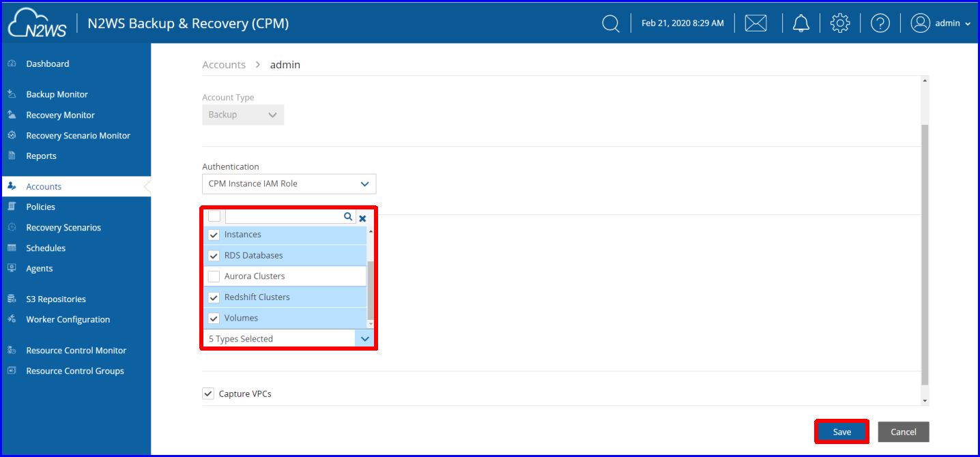Screen dimensions: 980x457
Task: Click the Accounts breadcrumb link
Action: [x=224, y=65]
